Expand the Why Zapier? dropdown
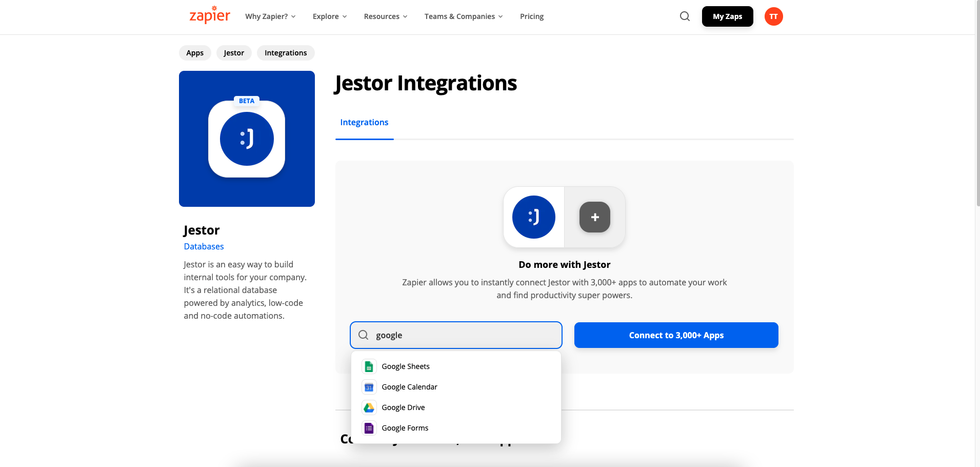Image resolution: width=980 pixels, height=467 pixels. click(270, 16)
